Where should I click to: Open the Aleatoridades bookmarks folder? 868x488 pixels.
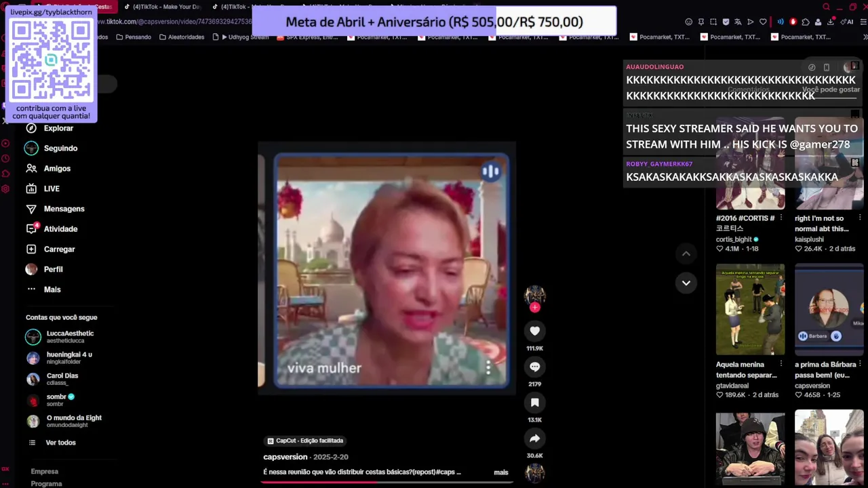click(x=182, y=37)
